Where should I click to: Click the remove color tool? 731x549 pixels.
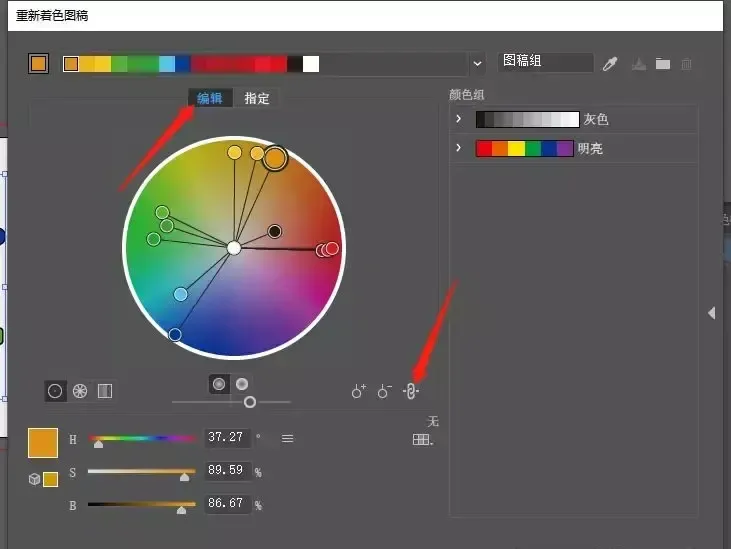[384, 391]
